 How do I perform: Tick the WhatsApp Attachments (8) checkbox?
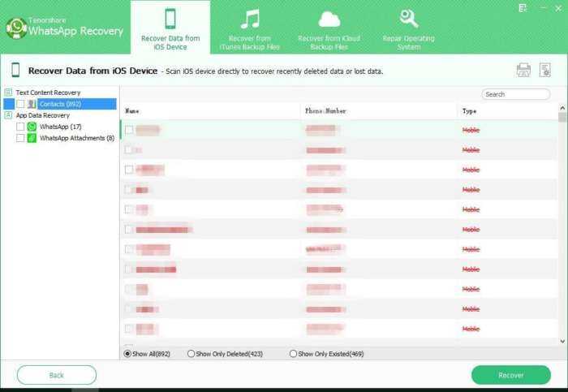[20, 138]
